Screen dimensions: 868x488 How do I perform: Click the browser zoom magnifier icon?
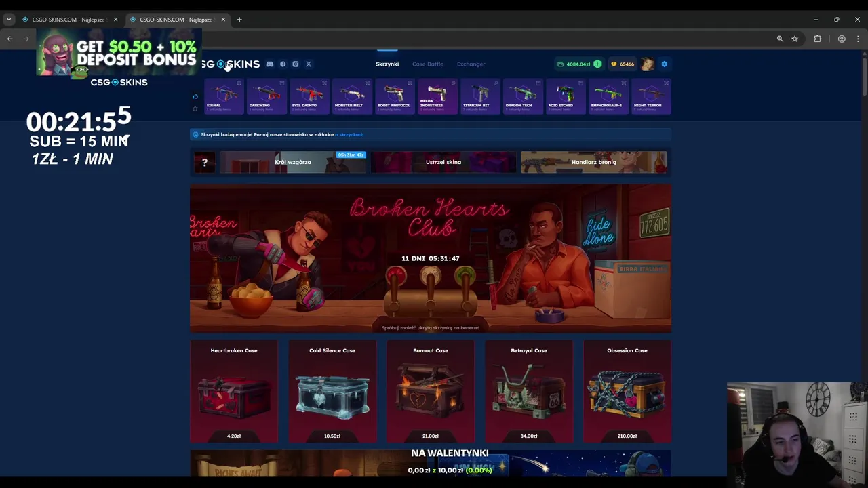coord(780,39)
